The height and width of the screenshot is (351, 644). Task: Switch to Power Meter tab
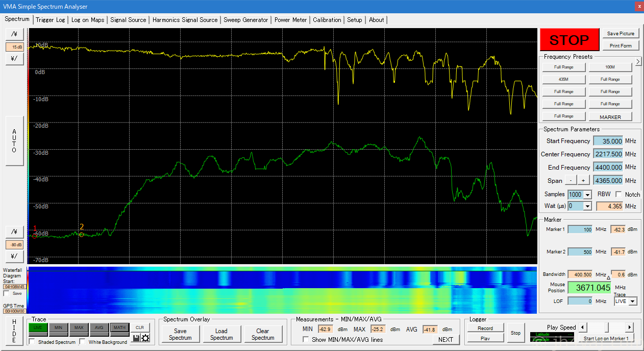click(x=291, y=20)
